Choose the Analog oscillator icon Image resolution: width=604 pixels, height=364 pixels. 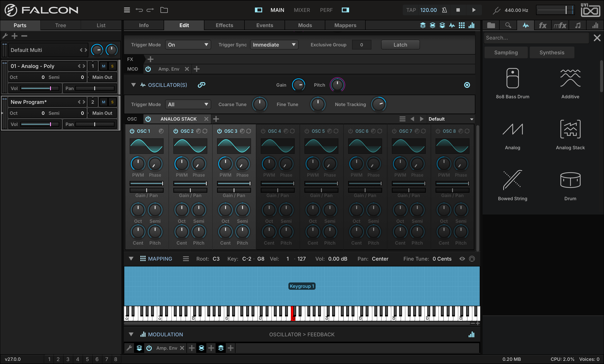[x=512, y=129]
